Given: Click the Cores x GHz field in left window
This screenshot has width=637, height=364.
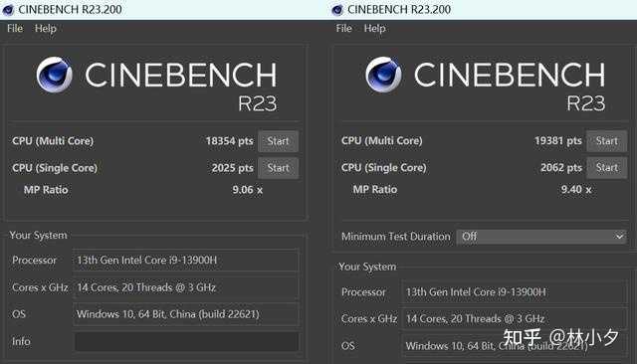Looking at the screenshot, I should click(x=186, y=287).
